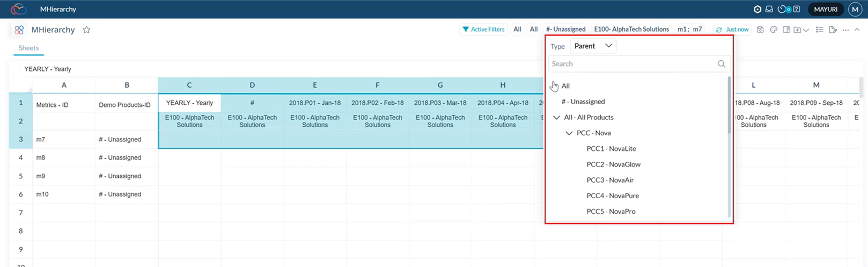Screen dimensions: 868x267
Task: Click the save icon in the toolbar
Action: (760, 30)
